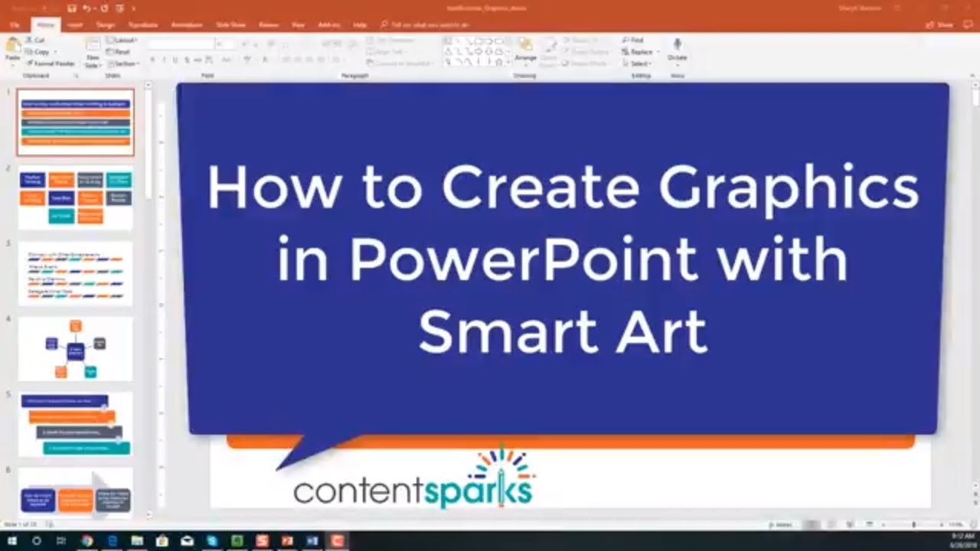This screenshot has height=551, width=980.
Task: Open the Section dropdown in Slides group
Action: (x=123, y=63)
